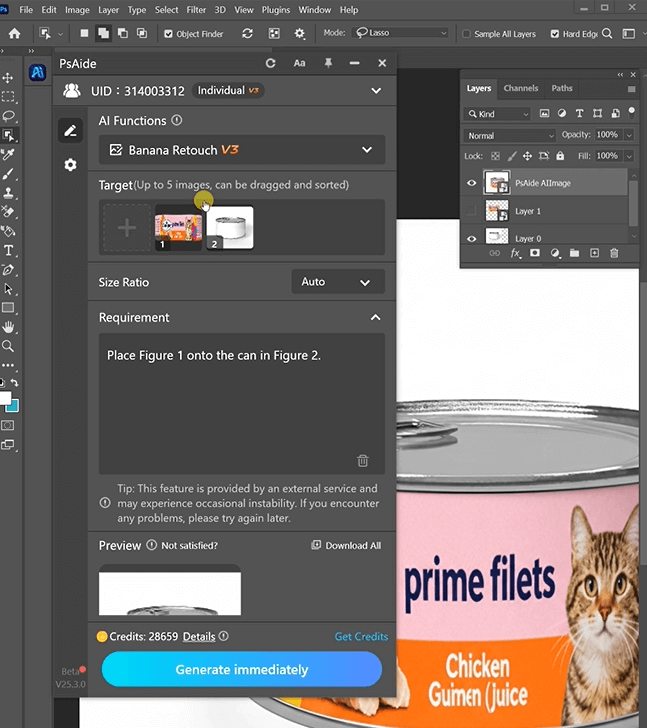The height and width of the screenshot is (728, 647).
Task: Open the Object Finder settings gear
Action: pos(300,33)
